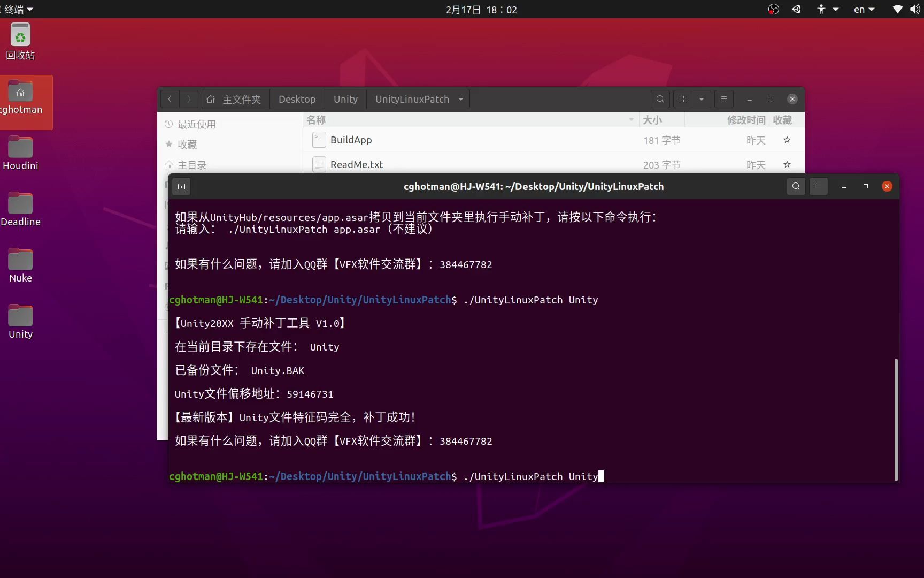Open the view options dropdown in file manager
The image size is (924, 578).
pos(701,99)
